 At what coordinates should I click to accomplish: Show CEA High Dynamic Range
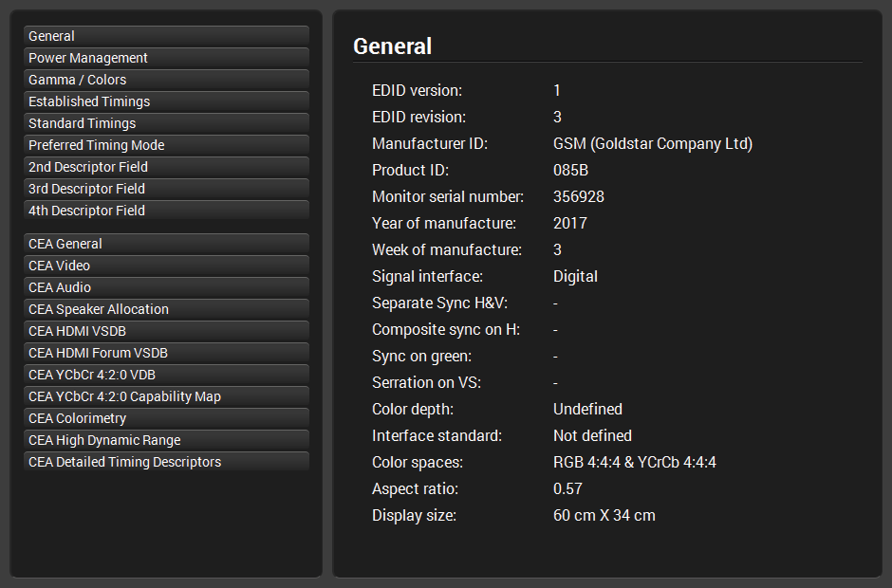[166, 440]
